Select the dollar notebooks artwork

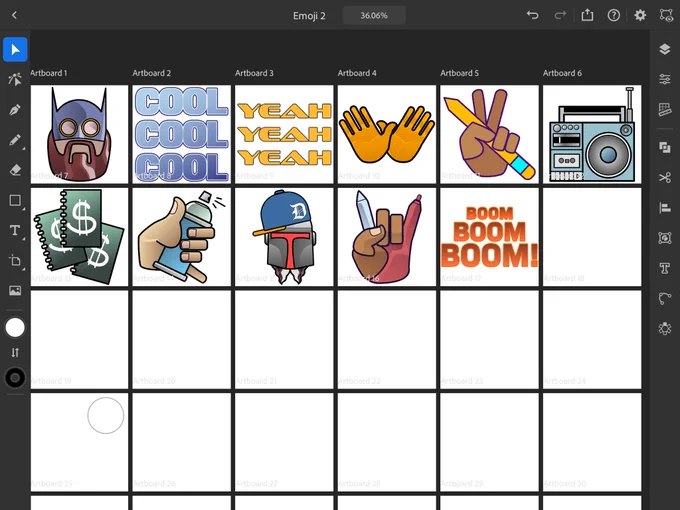[79, 237]
